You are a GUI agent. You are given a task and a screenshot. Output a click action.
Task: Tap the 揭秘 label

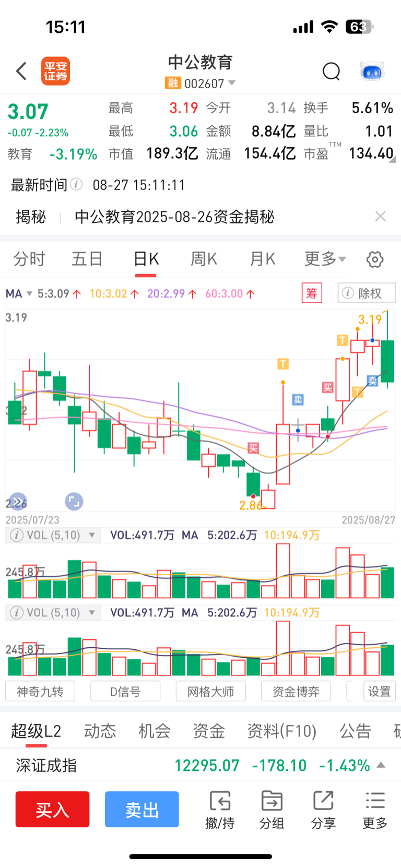click(31, 217)
